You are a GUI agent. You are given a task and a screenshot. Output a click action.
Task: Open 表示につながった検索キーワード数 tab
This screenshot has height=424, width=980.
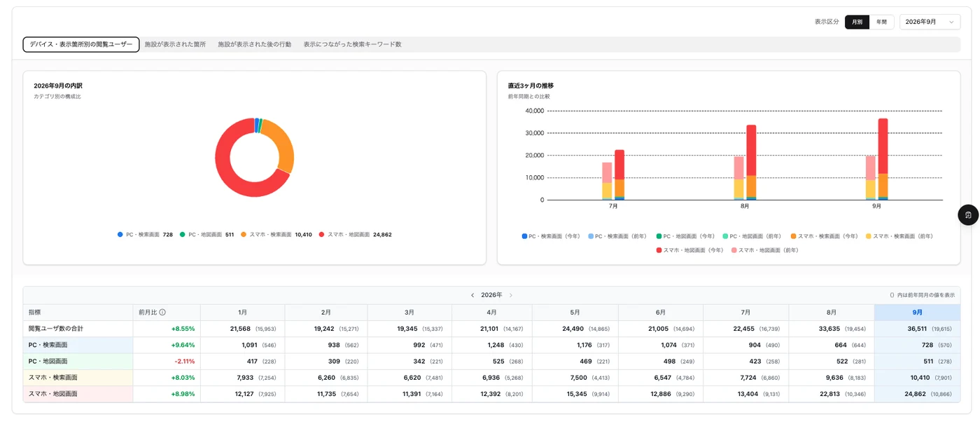click(353, 44)
